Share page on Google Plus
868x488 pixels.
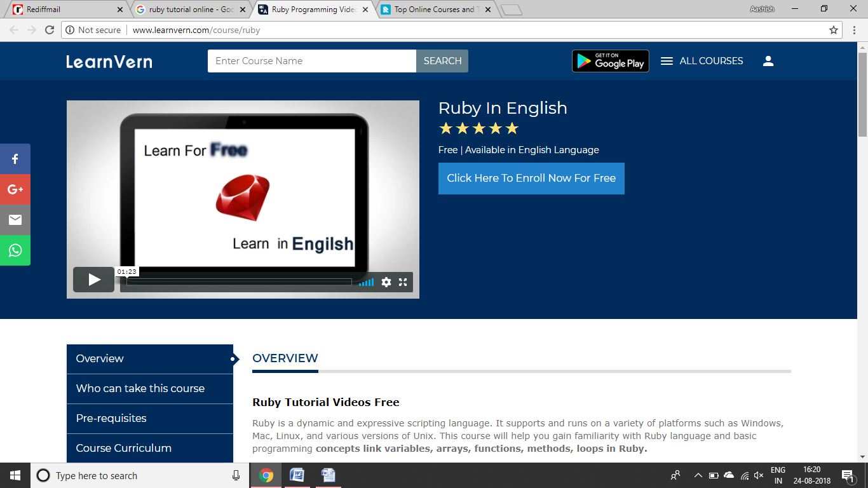tap(15, 189)
